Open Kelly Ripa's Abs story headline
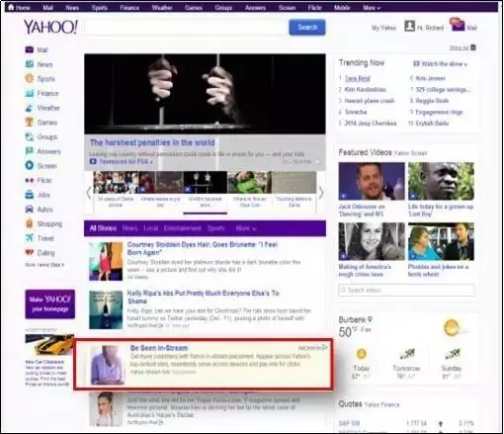The image size is (504, 434). 203,297
